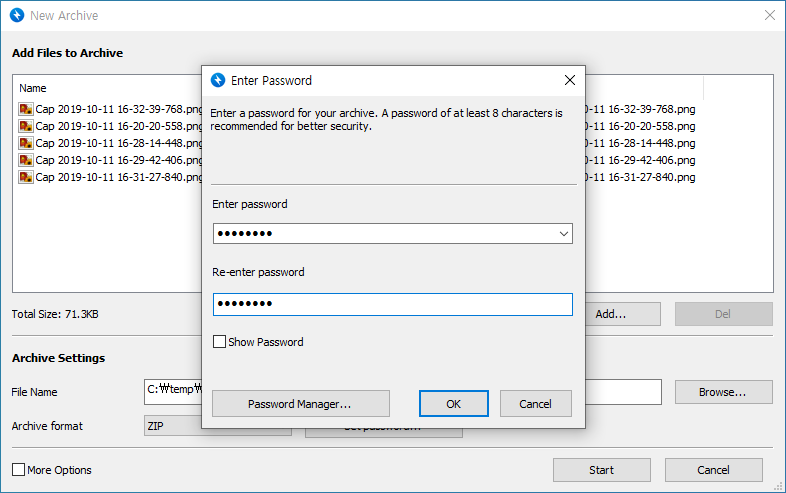Tick the More Options checkbox
This screenshot has width=786, height=493.
[19, 470]
